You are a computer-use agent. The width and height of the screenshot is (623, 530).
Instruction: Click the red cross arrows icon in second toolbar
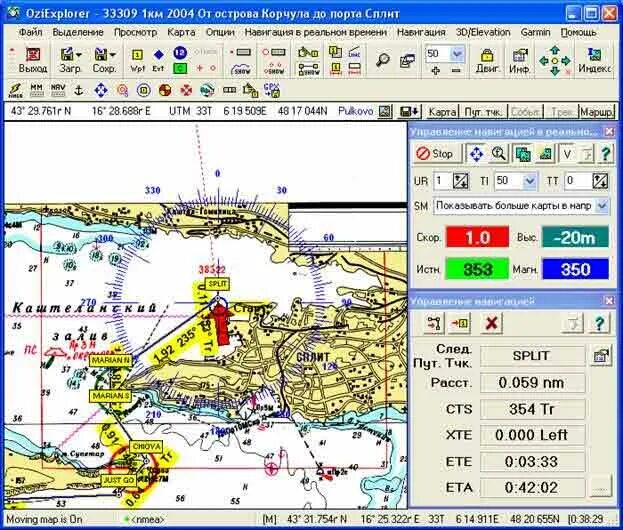(x=186, y=91)
